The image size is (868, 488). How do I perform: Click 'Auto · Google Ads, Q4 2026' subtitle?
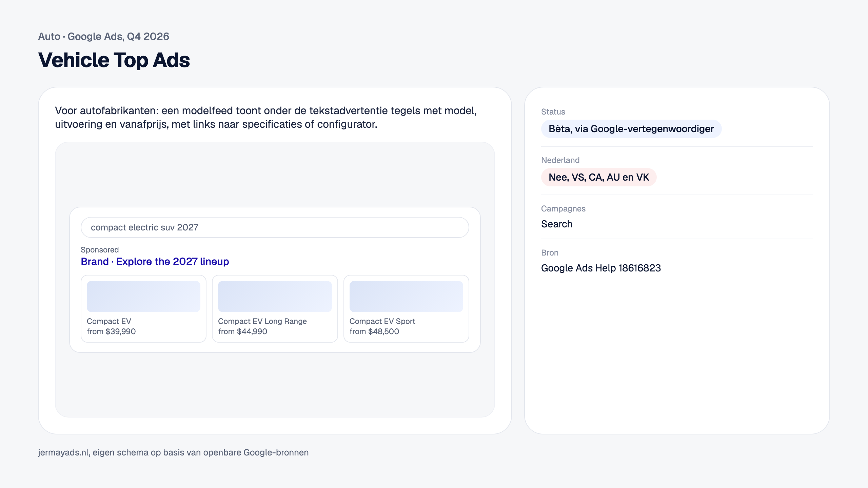[103, 36]
